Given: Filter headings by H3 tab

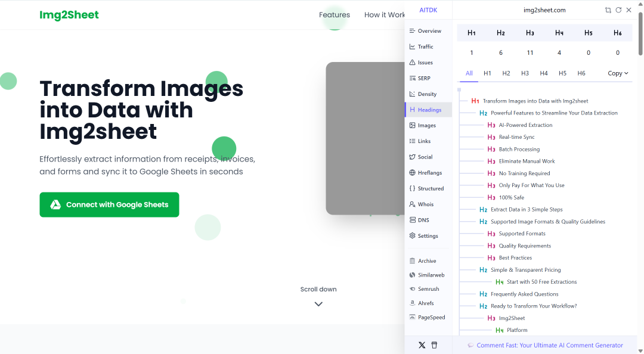Looking at the screenshot, I should tap(525, 73).
